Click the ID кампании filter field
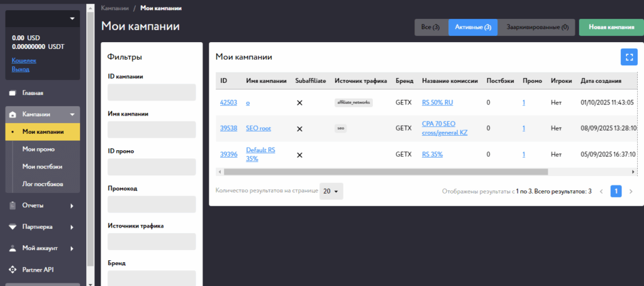Viewport: 644px width, 286px height. [152, 93]
